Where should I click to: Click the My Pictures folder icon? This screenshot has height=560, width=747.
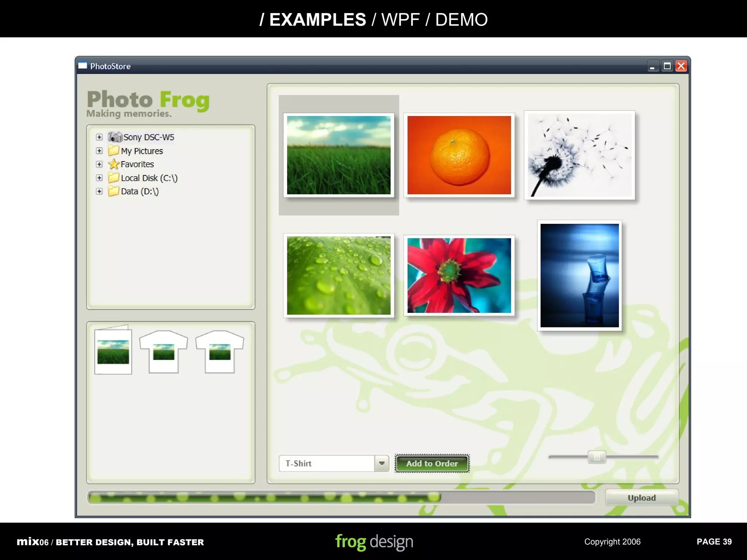(113, 150)
